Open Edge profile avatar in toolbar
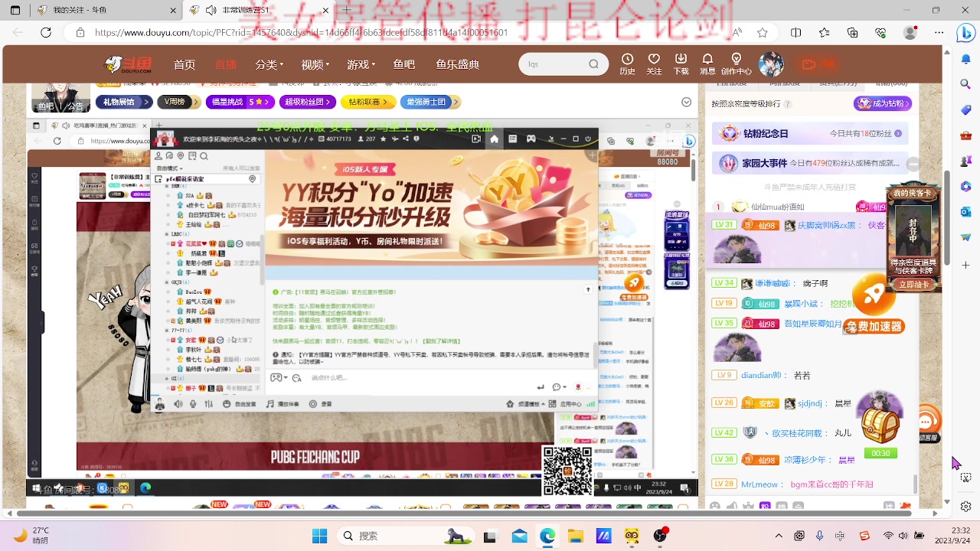 tap(910, 33)
